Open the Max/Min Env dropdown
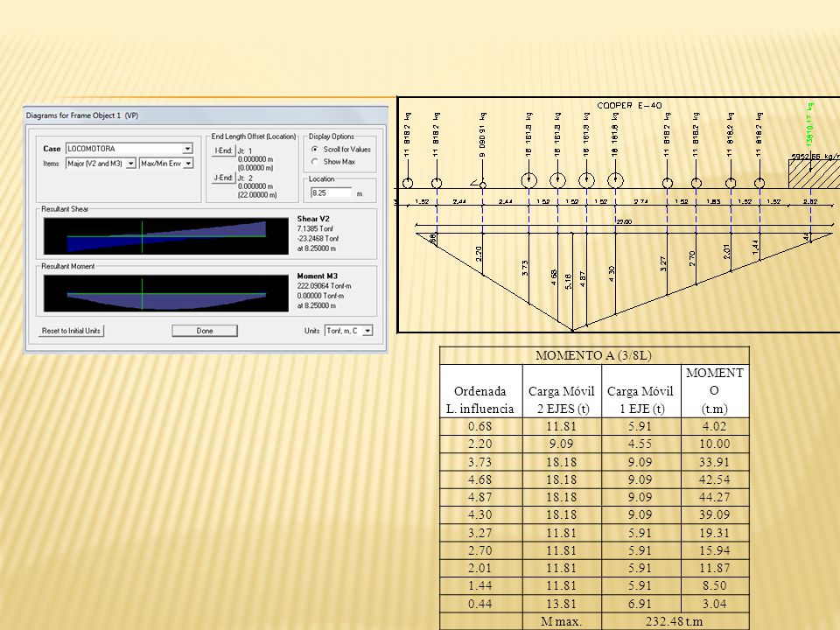Viewport: 840px width, 630px height. (x=188, y=164)
